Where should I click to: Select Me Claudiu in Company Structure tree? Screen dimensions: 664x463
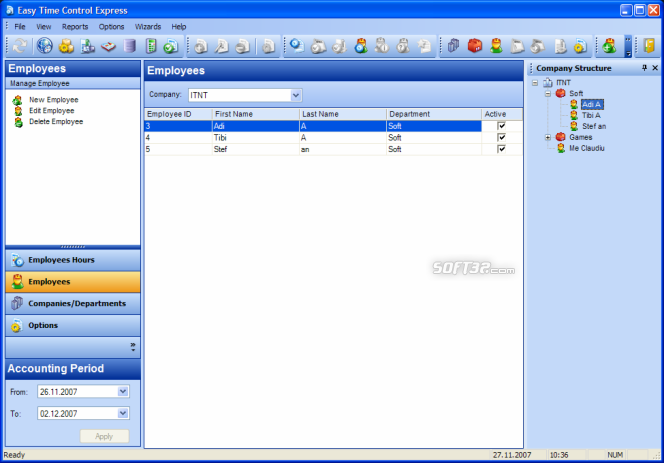pyautogui.click(x=587, y=148)
